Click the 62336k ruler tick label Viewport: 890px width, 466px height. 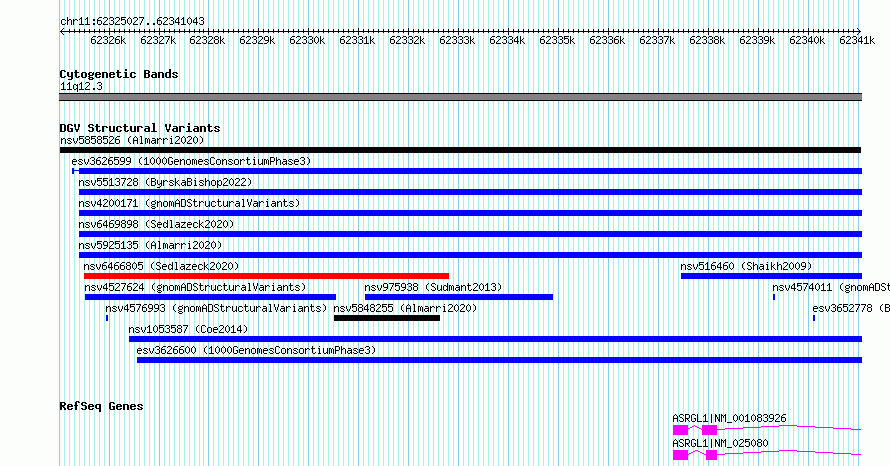pyautogui.click(x=607, y=40)
